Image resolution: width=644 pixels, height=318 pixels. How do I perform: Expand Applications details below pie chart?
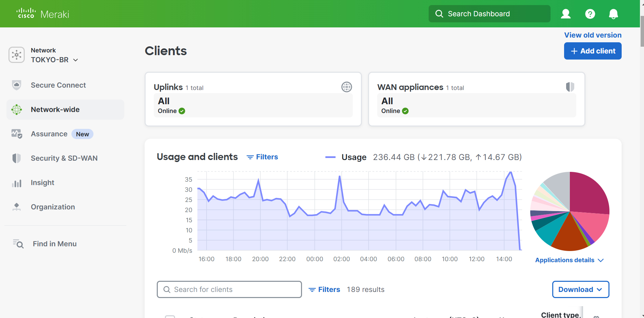(x=569, y=260)
